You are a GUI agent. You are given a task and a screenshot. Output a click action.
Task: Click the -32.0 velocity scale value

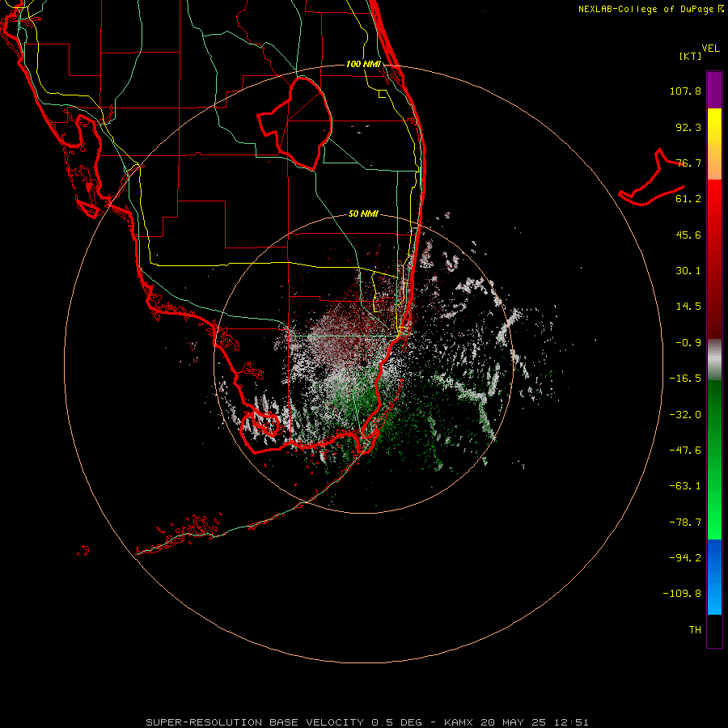tap(685, 415)
